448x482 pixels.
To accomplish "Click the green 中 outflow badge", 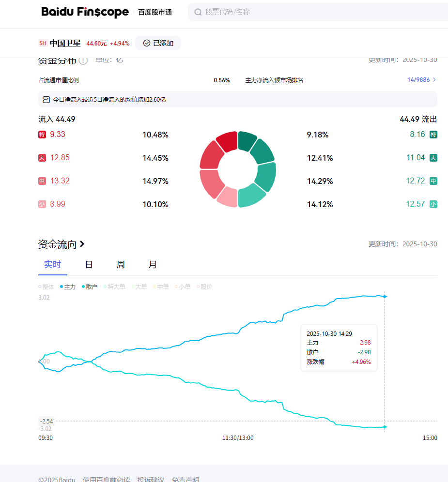I will (x=433, y=181).
